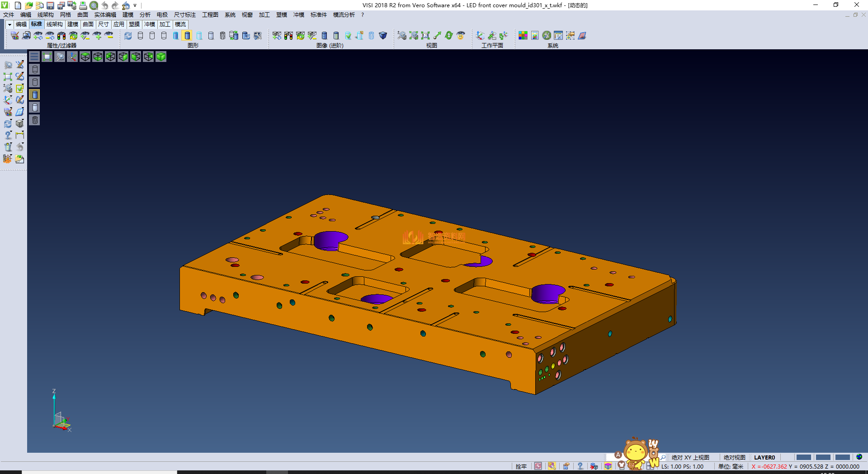This screenshot has width=868, height=474.
Task: Toggle the highlighted wand icon in status bar
Action: pyautogui.click(x=552, y=466)
